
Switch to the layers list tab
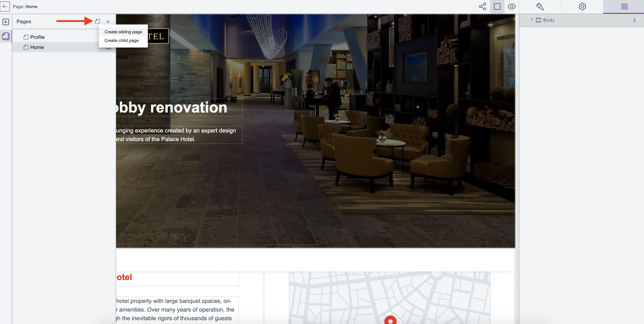pos(624,6)
